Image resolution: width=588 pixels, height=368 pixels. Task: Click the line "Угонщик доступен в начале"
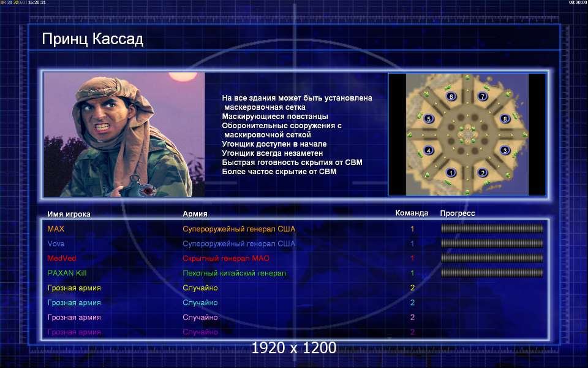click(274, 144)
